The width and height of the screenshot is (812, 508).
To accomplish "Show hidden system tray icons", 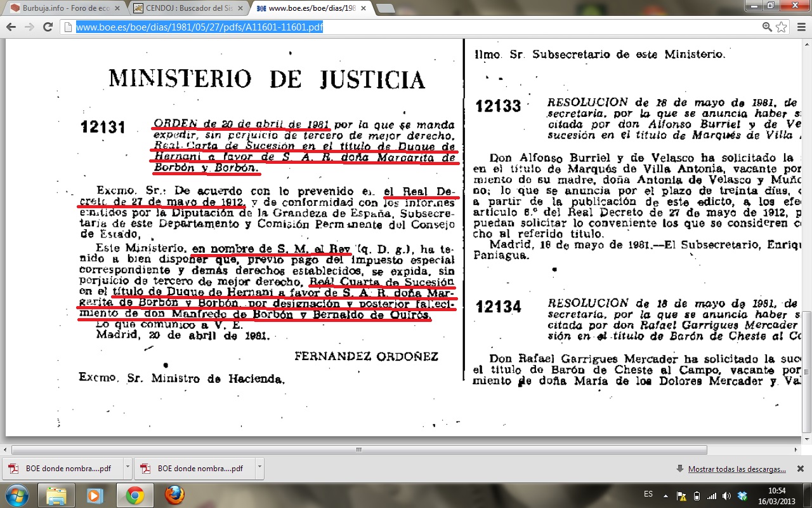I will tap(665, 495).
